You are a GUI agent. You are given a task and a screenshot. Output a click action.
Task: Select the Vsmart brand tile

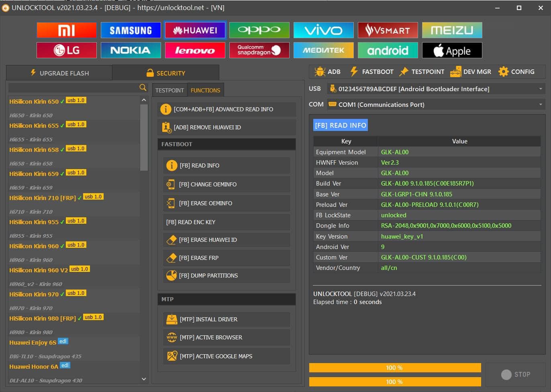(388, 30)
